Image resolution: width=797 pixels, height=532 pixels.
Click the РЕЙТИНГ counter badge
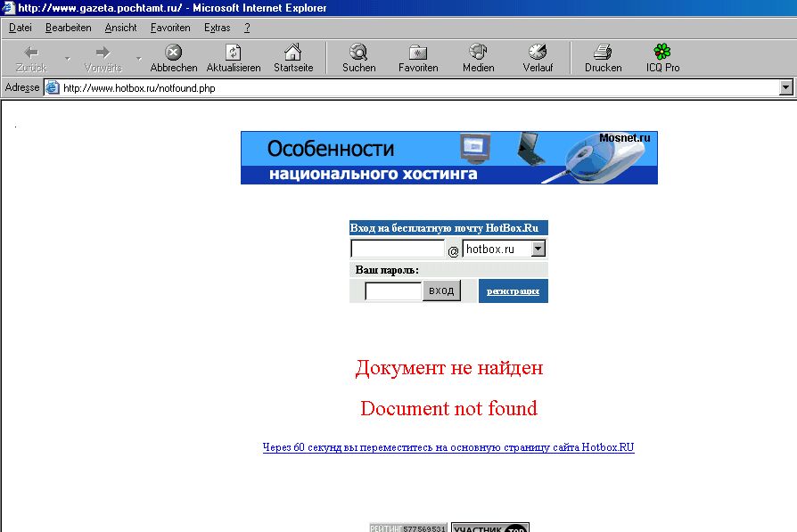[x=408, y=528]
